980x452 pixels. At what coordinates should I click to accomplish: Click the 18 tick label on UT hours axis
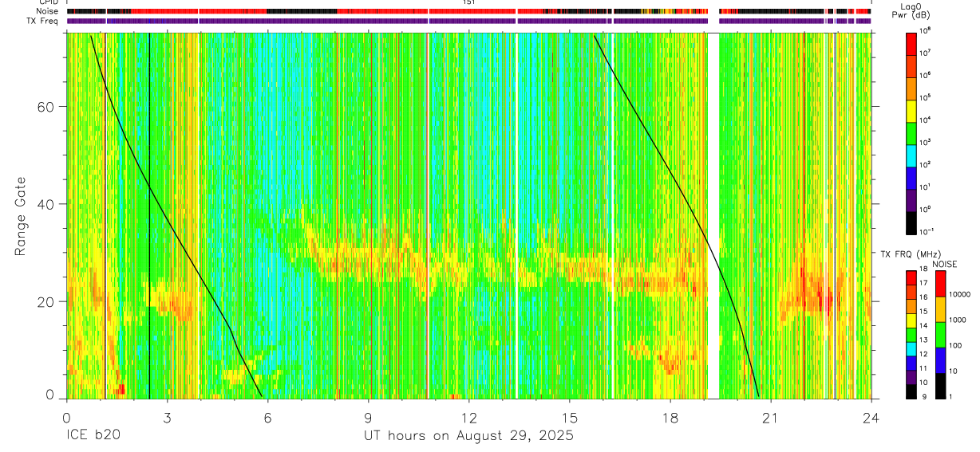(670, 416)
